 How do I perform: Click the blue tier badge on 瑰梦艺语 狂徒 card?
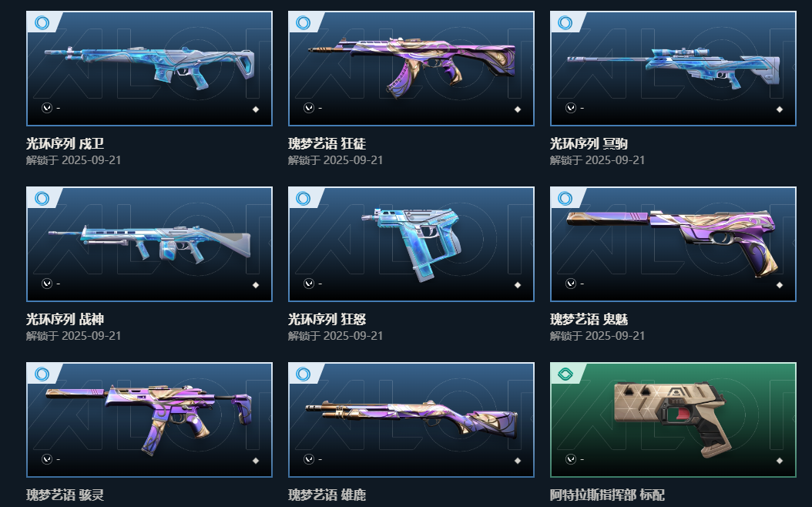[304, 23]
